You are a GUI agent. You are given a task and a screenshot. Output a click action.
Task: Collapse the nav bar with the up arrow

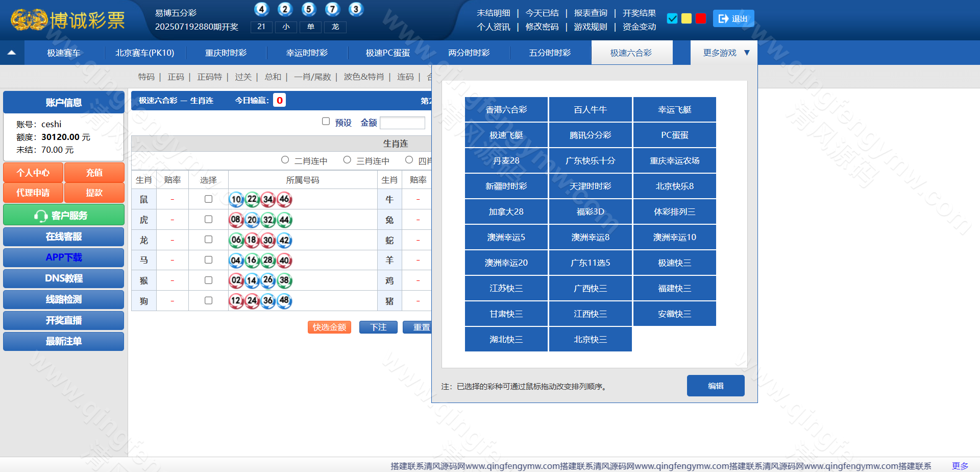(x=12, y=53)
